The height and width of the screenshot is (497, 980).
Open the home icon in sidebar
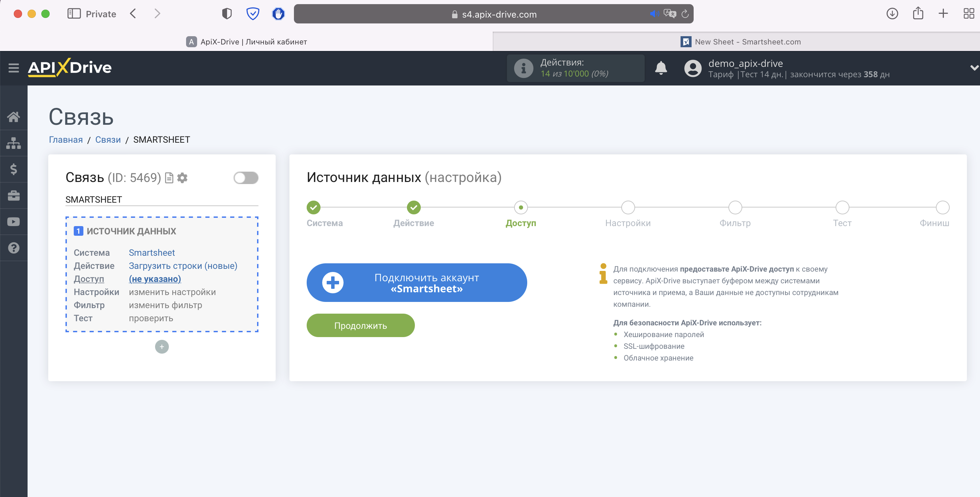(14, 117)
